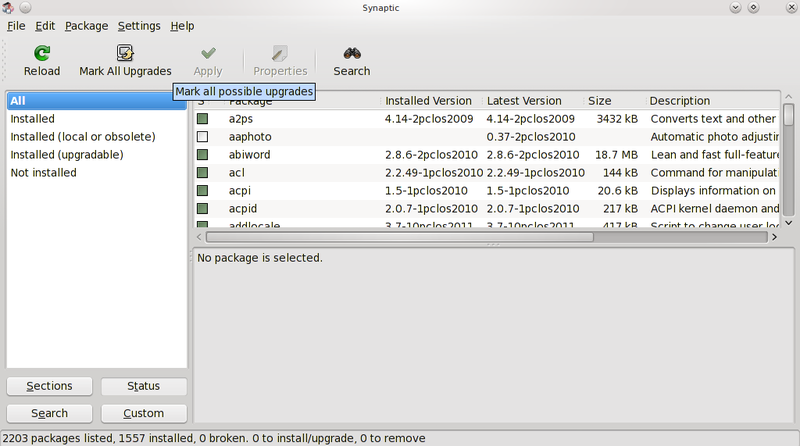800x446 pixels.
Task: Open the Package menu
Action: pos(86,26)
